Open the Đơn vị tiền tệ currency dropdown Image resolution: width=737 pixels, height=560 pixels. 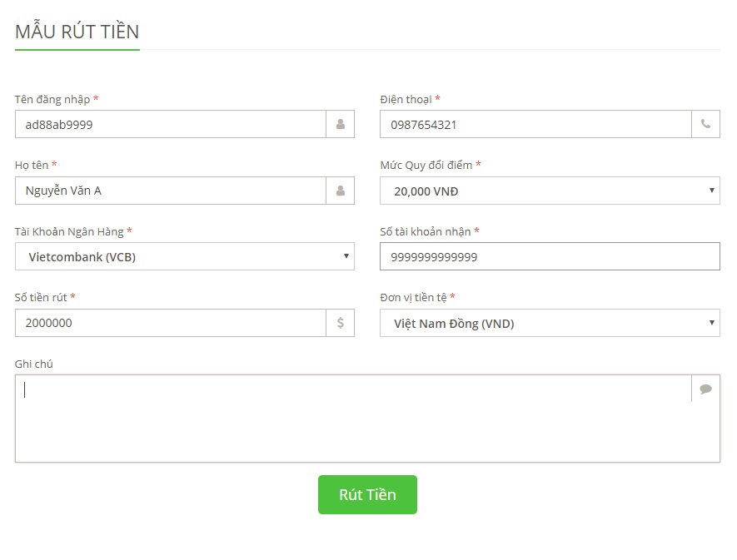coord(550,323)
